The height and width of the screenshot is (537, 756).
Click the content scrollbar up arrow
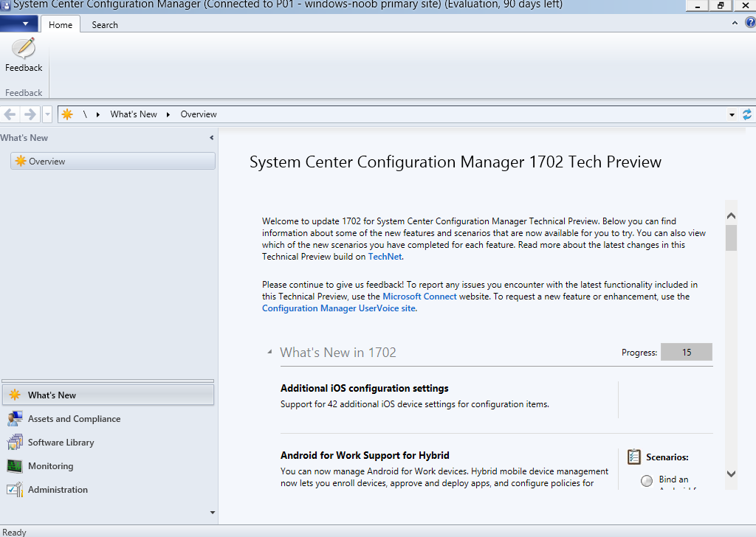point(731,216)
